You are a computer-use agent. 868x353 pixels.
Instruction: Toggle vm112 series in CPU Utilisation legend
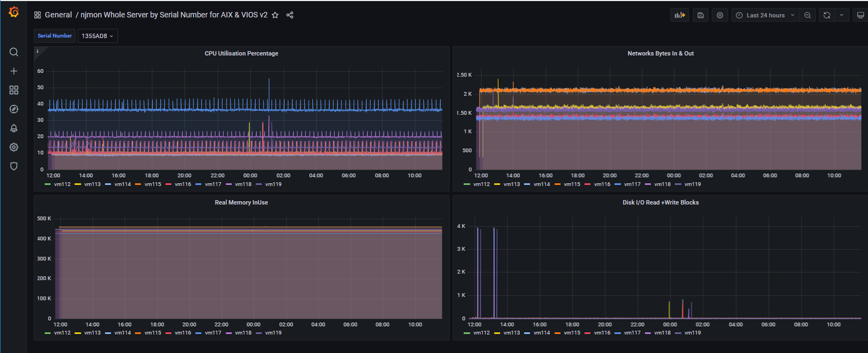coord(62,184)
